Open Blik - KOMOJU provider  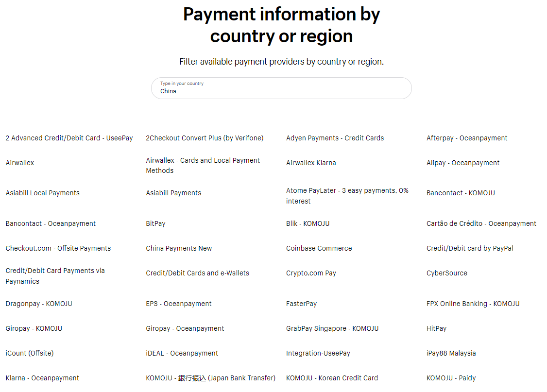(308, 223)
